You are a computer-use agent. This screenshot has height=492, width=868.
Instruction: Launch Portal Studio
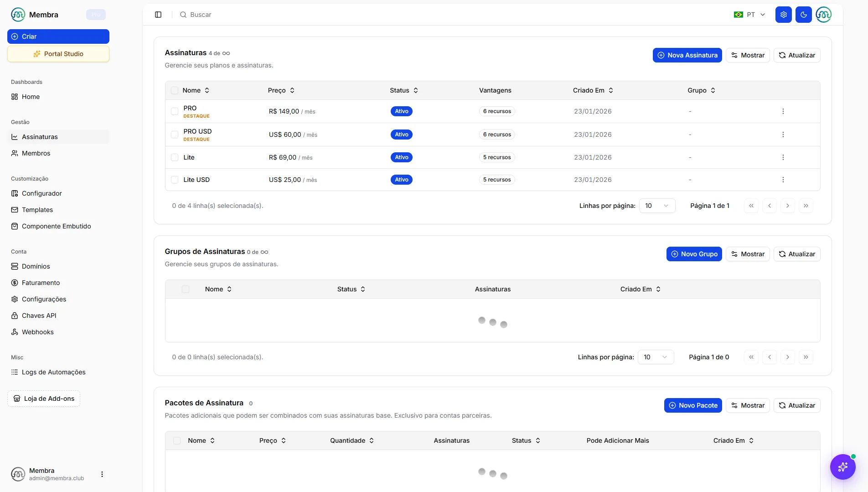click(58, 54)
